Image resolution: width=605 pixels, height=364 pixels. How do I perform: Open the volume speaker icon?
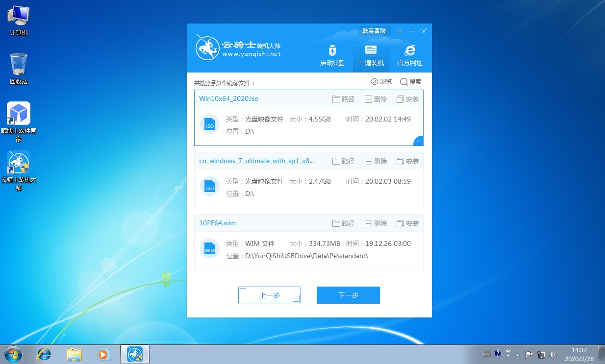pyautogui.click(x=553, y=354)
